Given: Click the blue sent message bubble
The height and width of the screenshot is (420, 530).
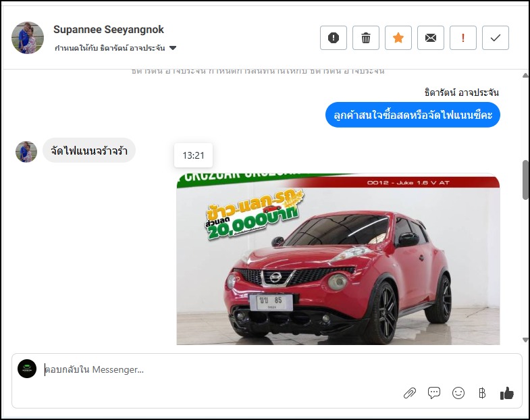Looking at the screenshot, I should click(413, 115).
